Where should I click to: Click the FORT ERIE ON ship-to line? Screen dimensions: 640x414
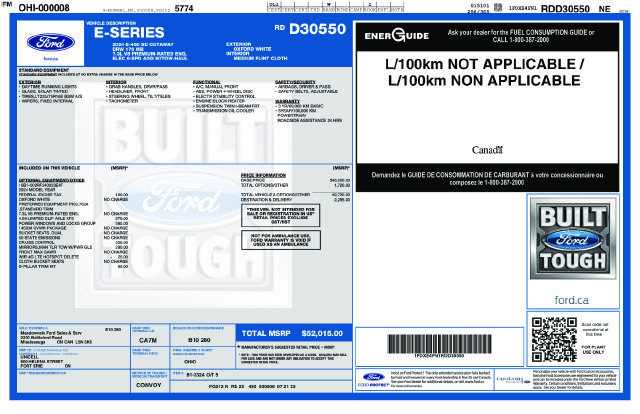(46, 366)
